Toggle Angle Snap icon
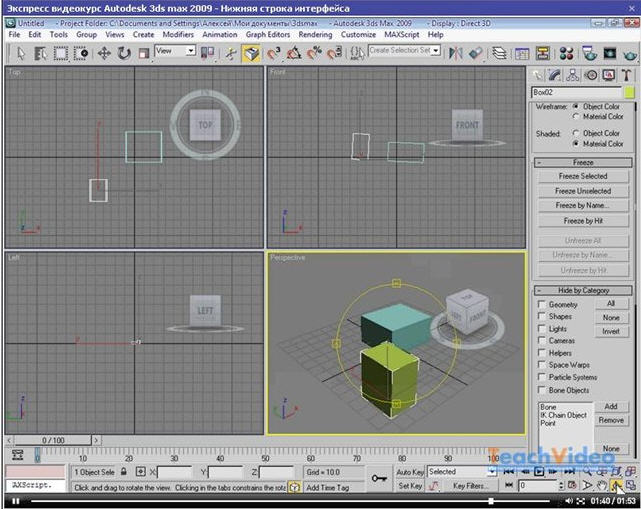This screenshot has height=509, width=641. tap(294, 54)
